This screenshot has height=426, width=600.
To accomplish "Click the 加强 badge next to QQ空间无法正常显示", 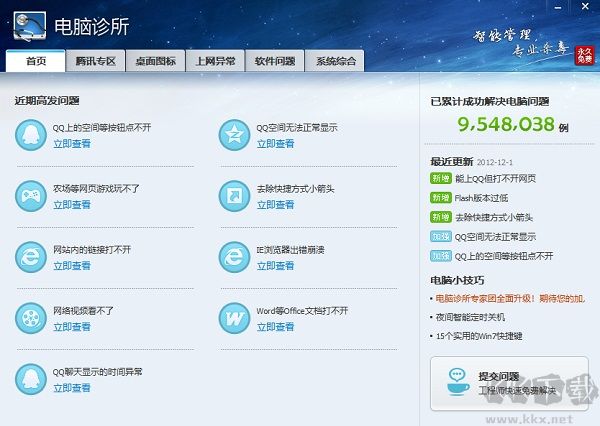I will (440, 237).
